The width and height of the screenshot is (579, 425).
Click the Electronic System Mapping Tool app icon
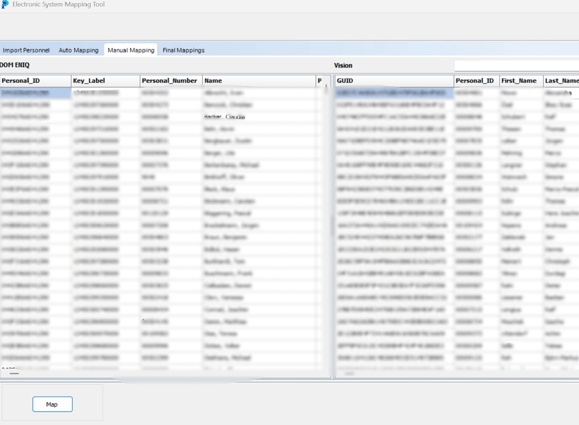click(x=4, y=4)
